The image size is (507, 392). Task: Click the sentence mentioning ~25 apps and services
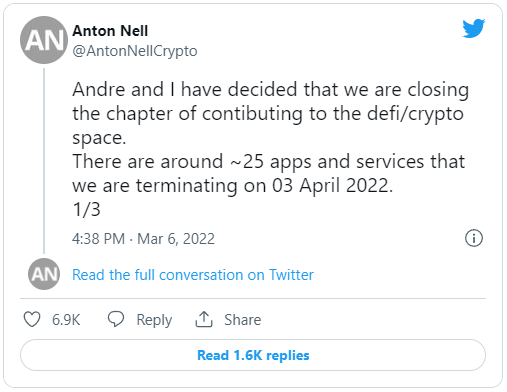269,173
